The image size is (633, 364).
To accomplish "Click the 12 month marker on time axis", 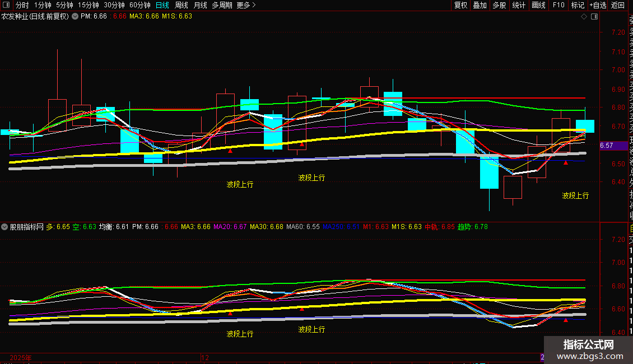I will click(205, 357).
